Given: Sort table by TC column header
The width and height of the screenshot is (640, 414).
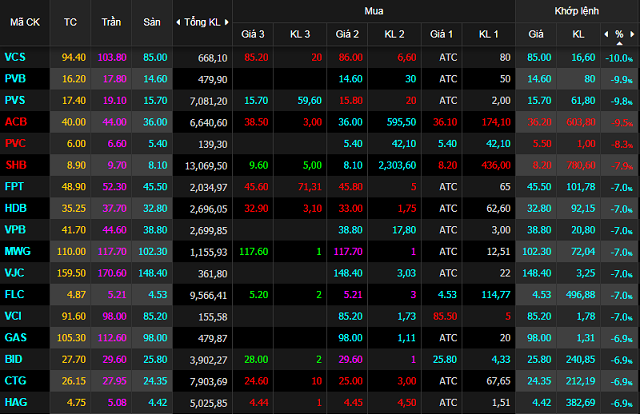Looking at the screenshot, I should [69, 21].
